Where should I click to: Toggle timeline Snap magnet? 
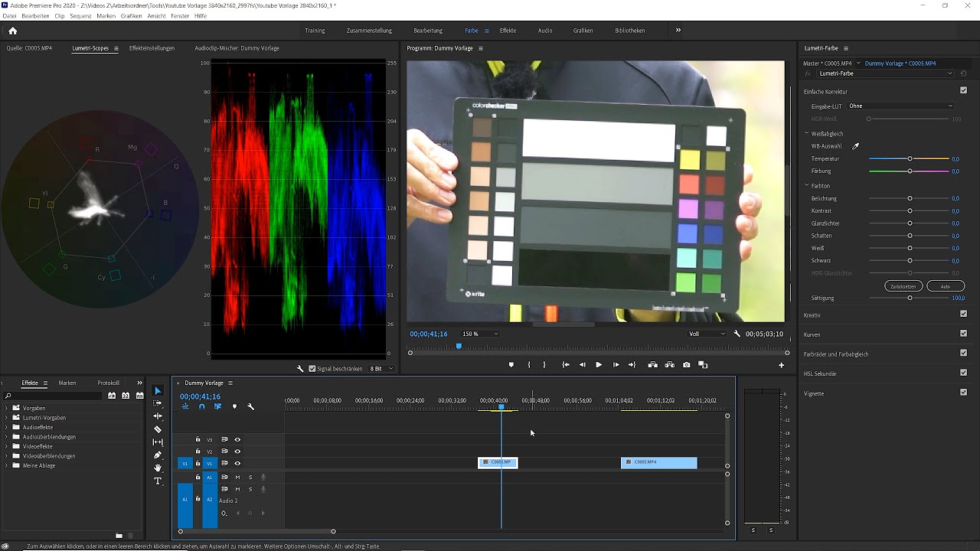click(x=202, y=406)
